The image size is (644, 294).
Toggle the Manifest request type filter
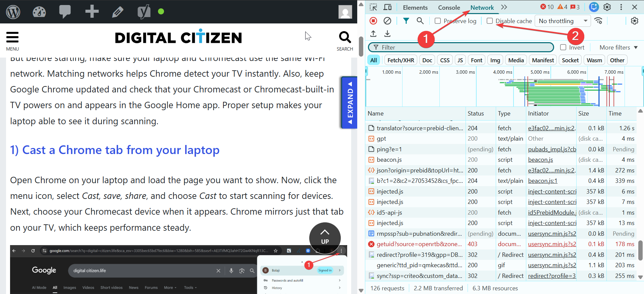pos(543,60)
